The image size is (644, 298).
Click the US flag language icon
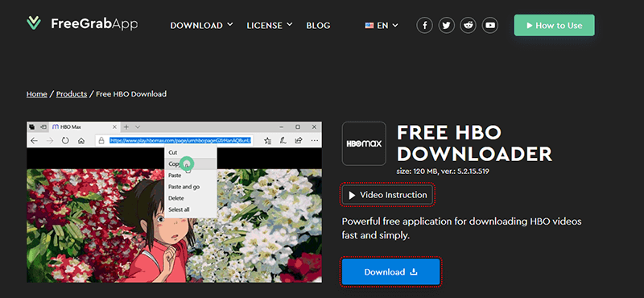(x=369, y=26)
